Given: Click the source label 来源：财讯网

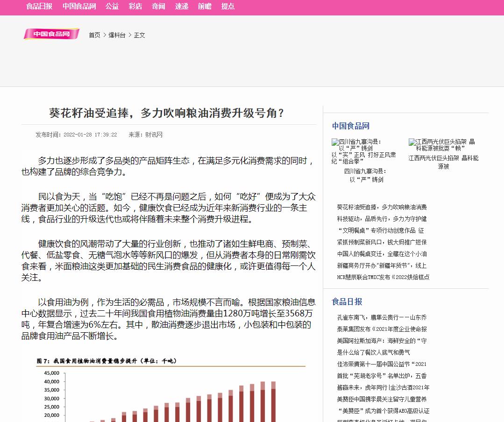Looking at the screenshot, I should (146, 135).
